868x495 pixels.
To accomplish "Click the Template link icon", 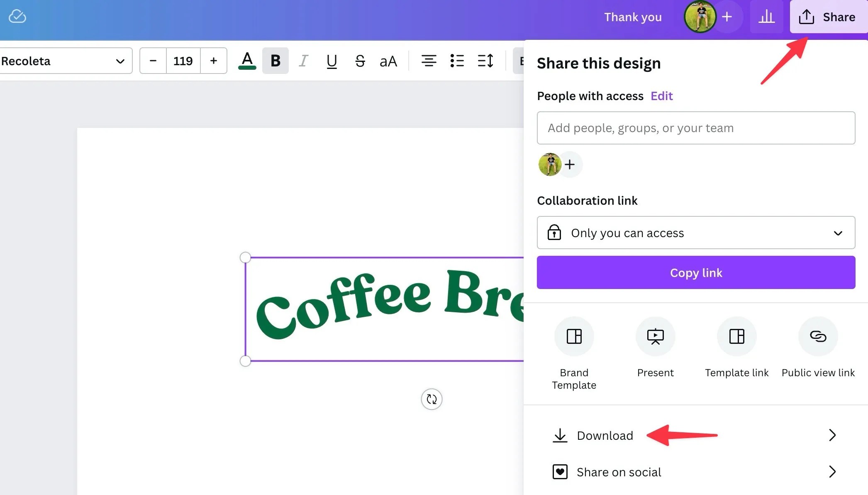I will point(736,336).
